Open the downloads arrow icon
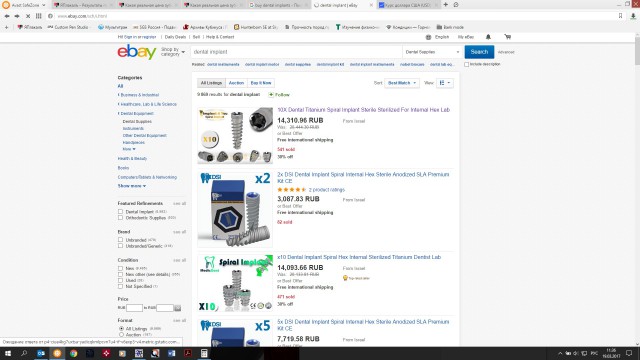 (633, 16)
